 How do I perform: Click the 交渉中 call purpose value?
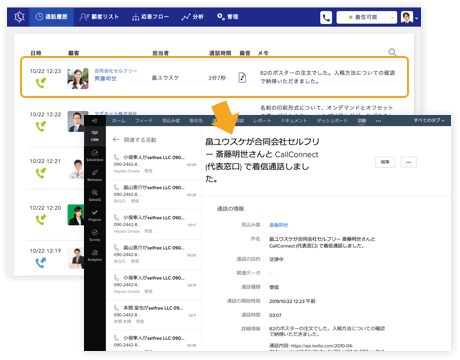pyautogui.click(x=276, y=259)
